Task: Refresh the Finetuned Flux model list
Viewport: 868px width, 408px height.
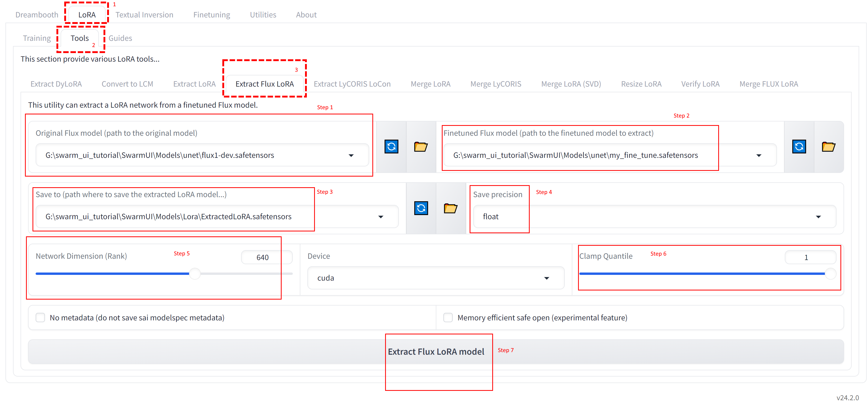Action: pyautogui.click(x=799, y=147)
